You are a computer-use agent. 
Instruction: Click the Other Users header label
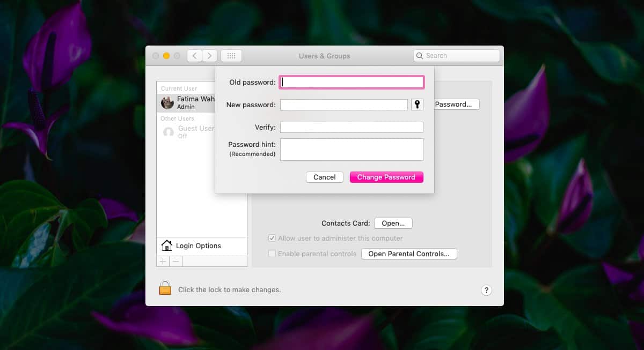178,118
